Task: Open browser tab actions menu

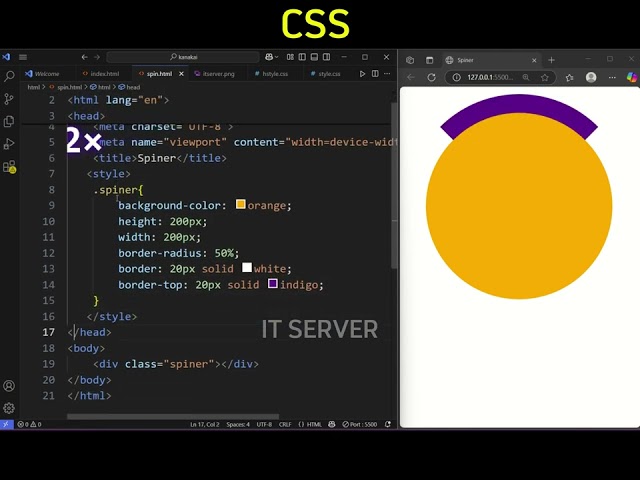Action: 429,60
